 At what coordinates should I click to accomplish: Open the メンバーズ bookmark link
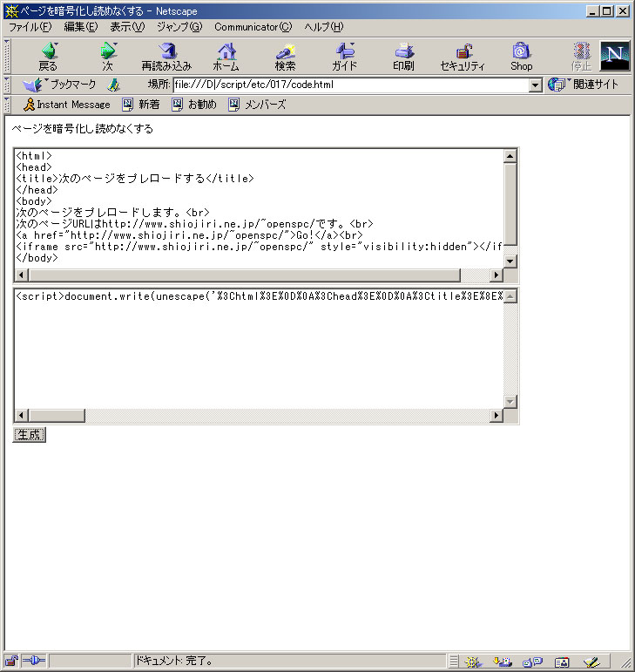tap(257, 104)
